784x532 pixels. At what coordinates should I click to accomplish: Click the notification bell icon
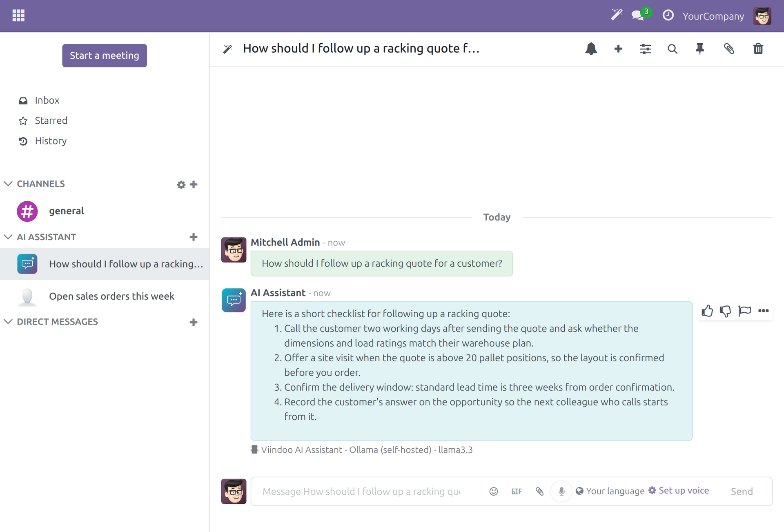[x=591, y=49]
